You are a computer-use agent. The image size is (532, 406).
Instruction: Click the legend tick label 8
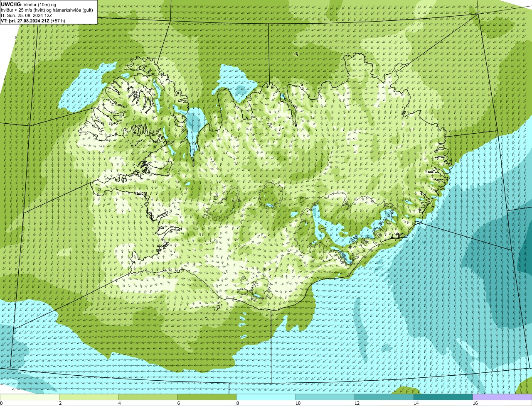pos(237,403)
